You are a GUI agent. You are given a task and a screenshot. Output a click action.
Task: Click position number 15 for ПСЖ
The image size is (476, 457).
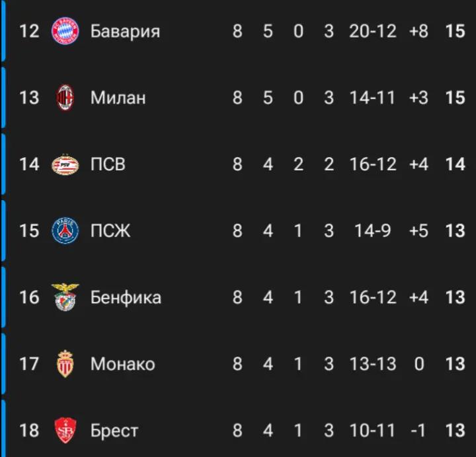pos(29,230)
